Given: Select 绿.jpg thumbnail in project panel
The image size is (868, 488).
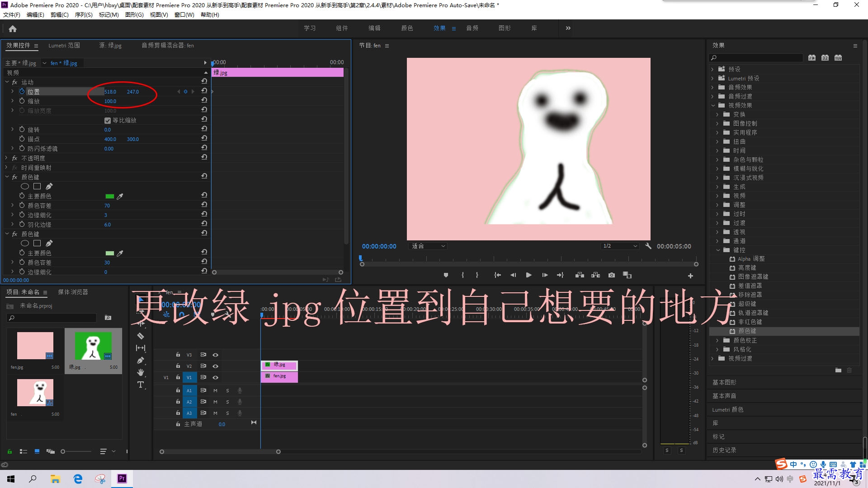Looking at the screenshot, I should (93, 346).
